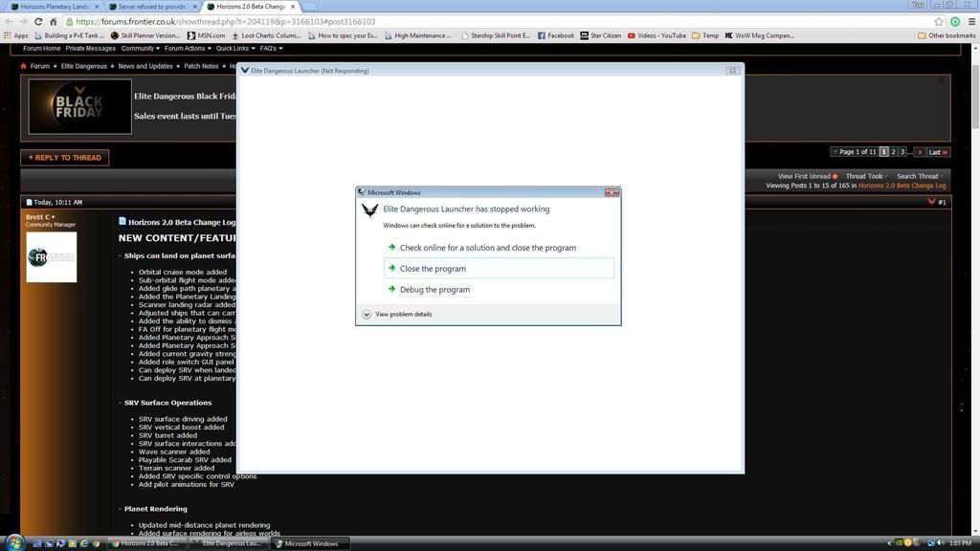Open the Skill Planner Version bookmark

[145, 35]
